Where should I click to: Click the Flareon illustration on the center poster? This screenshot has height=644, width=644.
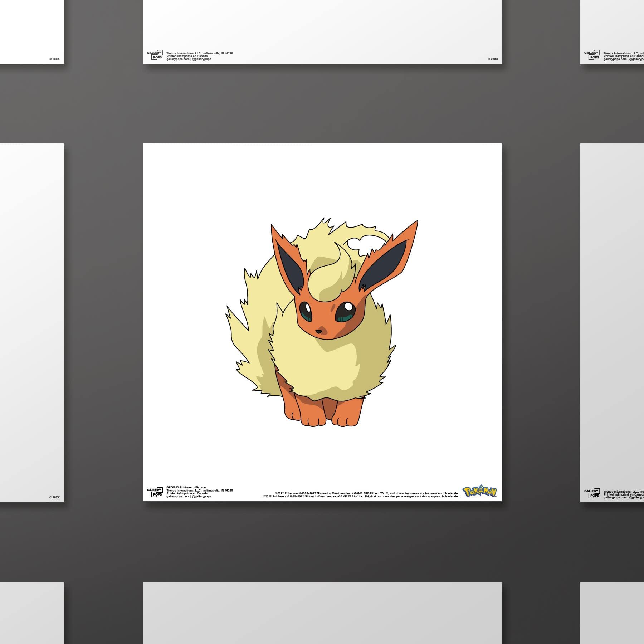tap(322, 322)
